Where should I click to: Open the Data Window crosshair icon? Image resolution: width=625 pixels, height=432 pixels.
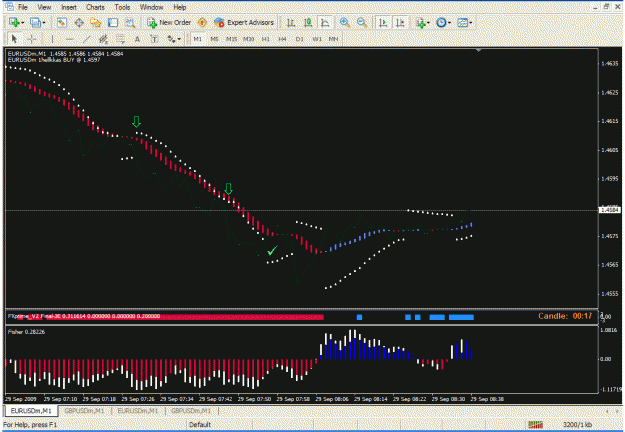pyautogui.click(x=79, y=23)
